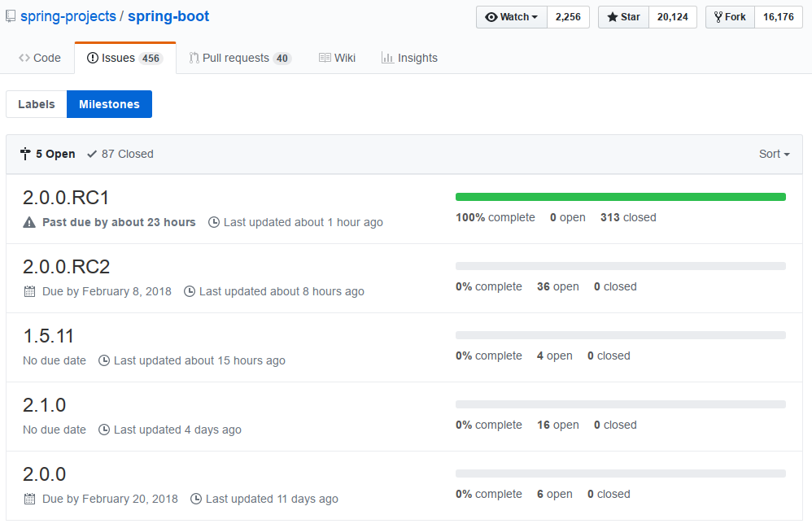Click the clock icon in 2.0.0.RC2 row
Image resolution: width=812 pixels, height=528 pixels.
(x=190, y=291)
